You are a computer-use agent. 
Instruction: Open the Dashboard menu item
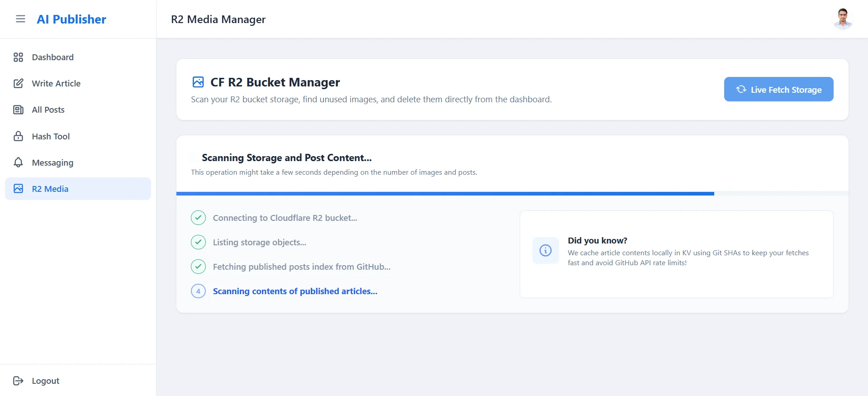(x=78, y=57)
